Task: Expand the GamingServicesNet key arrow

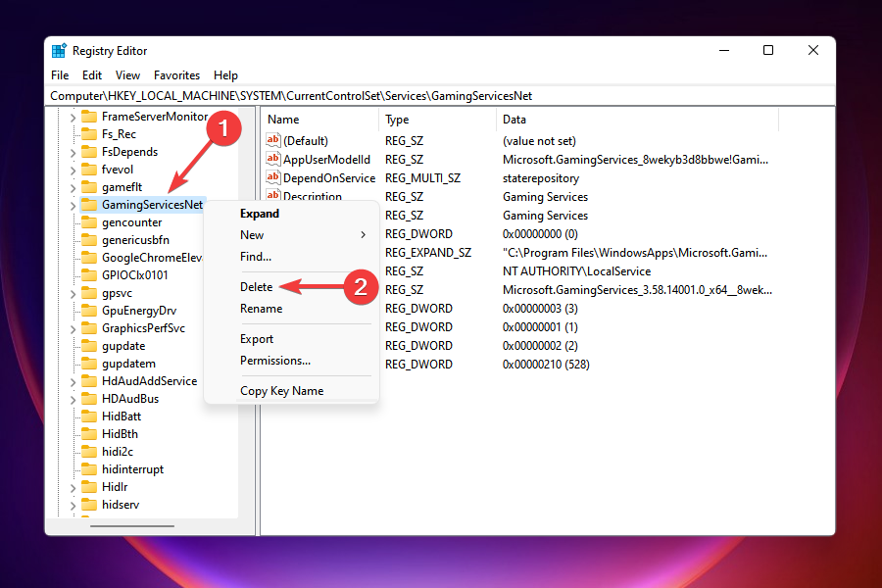Action: pyautogui.click(x=73, y=206)
